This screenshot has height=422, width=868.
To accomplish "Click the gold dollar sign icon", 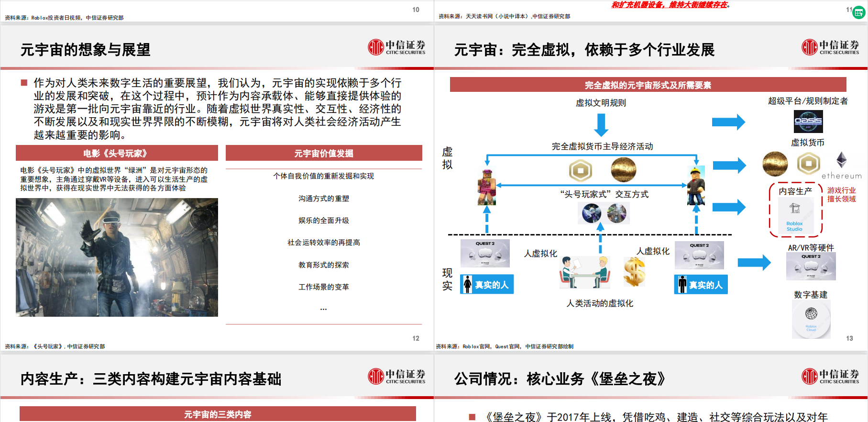I will pyautogui.click(x=635, y=272).
